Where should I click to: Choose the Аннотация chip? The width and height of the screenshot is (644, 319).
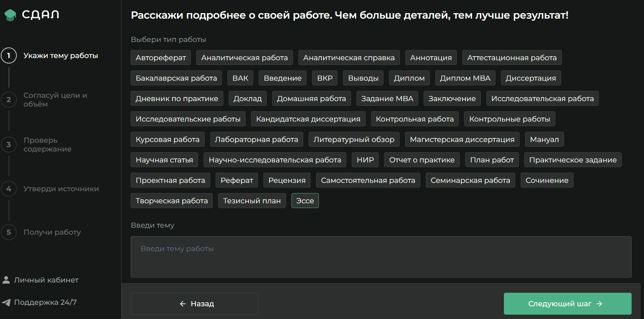click(x=431, y=58)
